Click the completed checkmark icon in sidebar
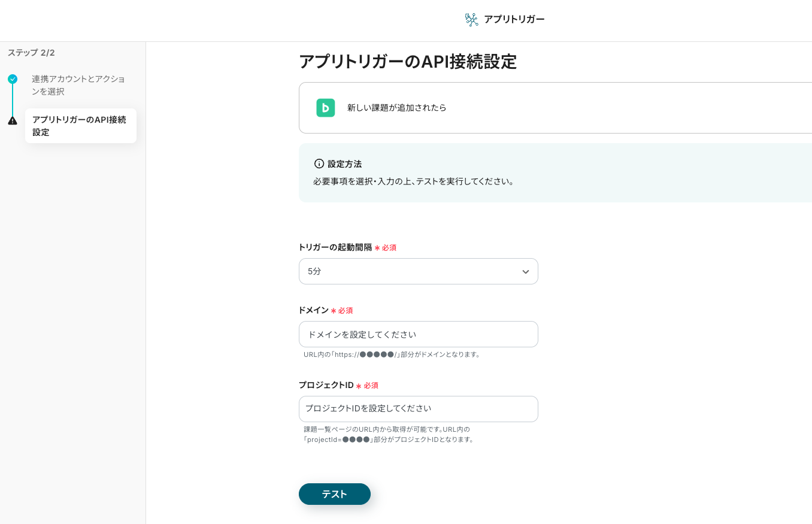This screenshot has width=812, height=524. click(x=13, y=79)
